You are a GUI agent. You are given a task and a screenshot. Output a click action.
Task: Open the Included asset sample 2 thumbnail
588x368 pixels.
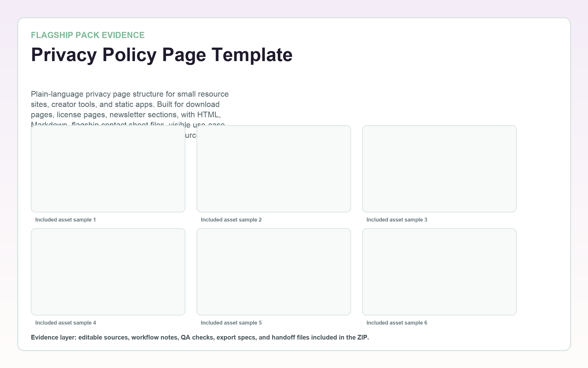pos(274,169)
